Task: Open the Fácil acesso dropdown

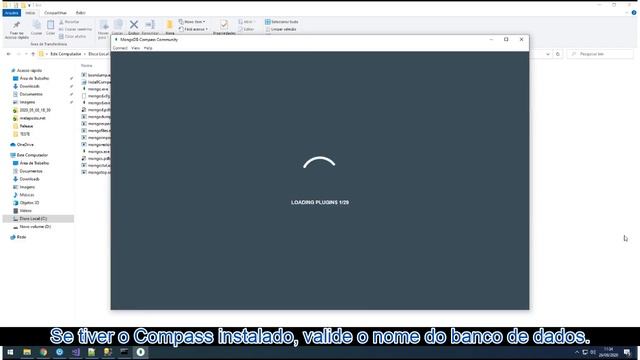Action: coord(193,29)
